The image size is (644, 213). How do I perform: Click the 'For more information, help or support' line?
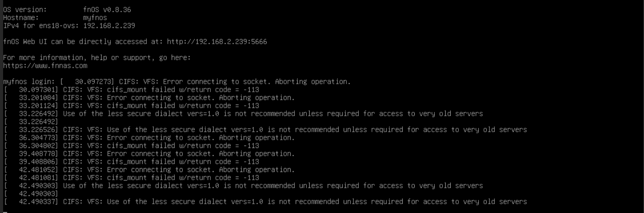(97, 58)
